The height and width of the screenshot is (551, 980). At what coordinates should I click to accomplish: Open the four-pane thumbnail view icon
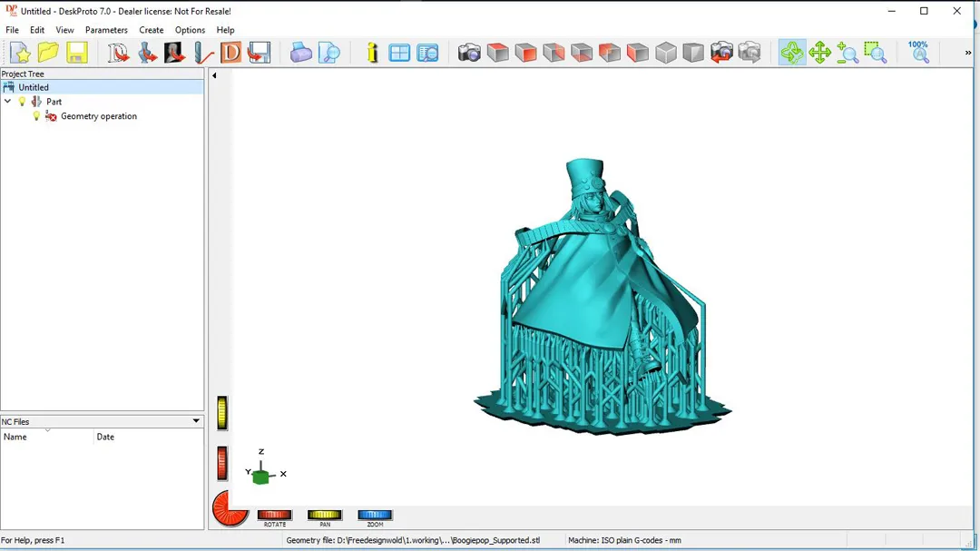(399, 53)
